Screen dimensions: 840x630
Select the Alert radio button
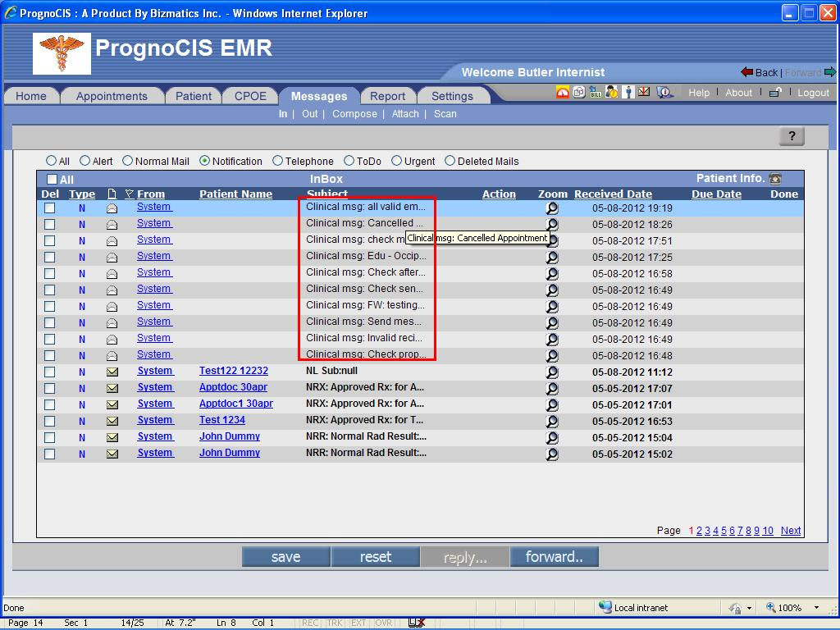(x=84, y=161)
